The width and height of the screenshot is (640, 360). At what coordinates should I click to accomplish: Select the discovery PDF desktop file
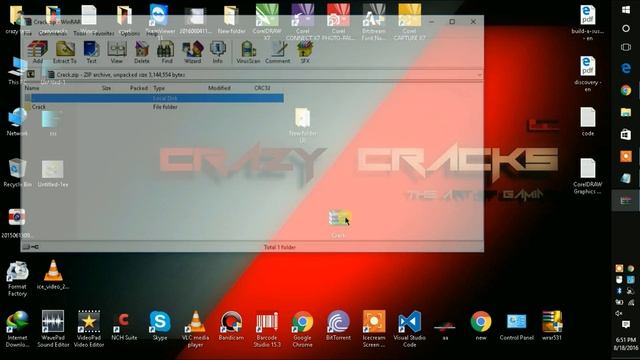[588, 73]
